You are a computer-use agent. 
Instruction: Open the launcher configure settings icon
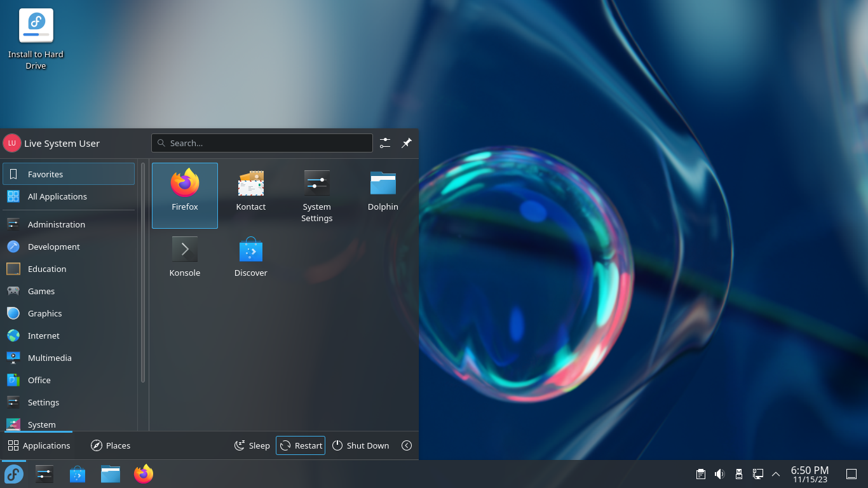point(385,143)
